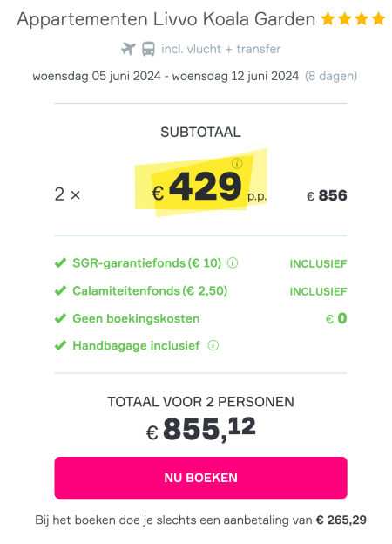Click the aanbetaling € 265,29 amount
The image size is (392, 544).
pyautogui.click(x=341, y=520)
